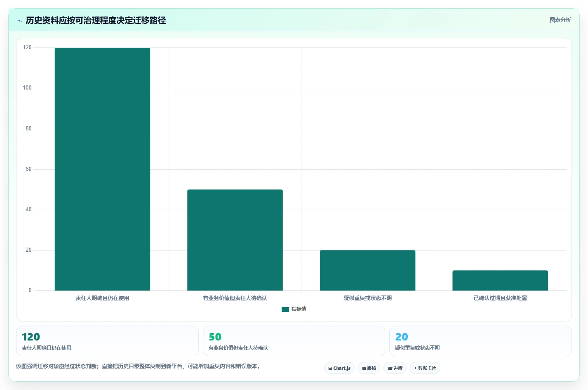Click the x-axis label 责任人明确且仍在使用
588x390 pixels.
[102, 298]
